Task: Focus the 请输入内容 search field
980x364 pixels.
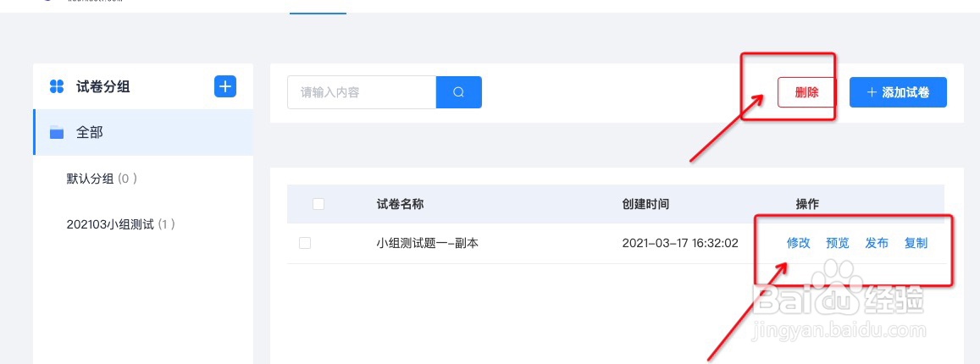Action: pyautogui.click(x=362, y=92)
